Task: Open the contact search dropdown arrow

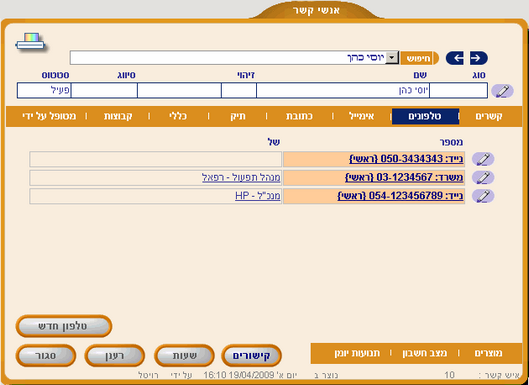Action: 392,58
